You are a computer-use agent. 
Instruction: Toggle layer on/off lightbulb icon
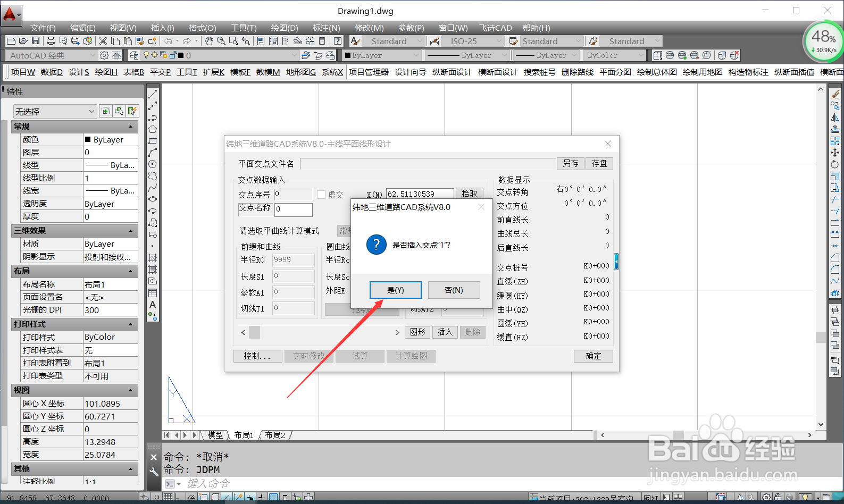(147, 55)
